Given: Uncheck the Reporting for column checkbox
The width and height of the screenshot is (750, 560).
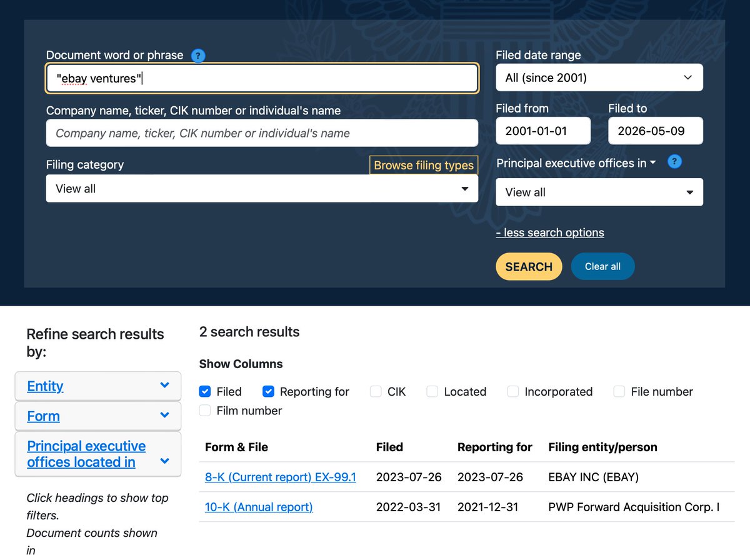Looking at the screenshot, I should click(268, 391).
